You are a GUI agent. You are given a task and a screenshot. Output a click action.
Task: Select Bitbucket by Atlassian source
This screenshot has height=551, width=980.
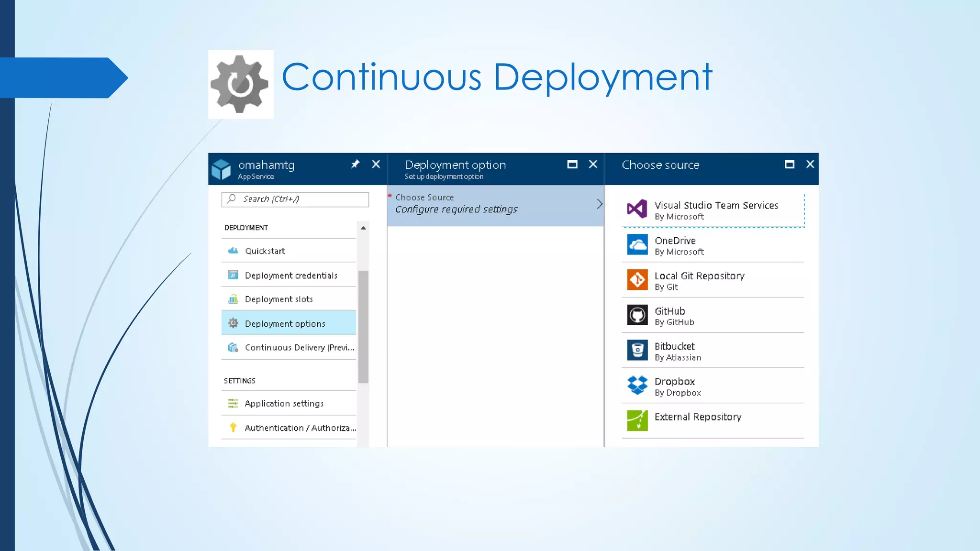(x=713, y=351)
